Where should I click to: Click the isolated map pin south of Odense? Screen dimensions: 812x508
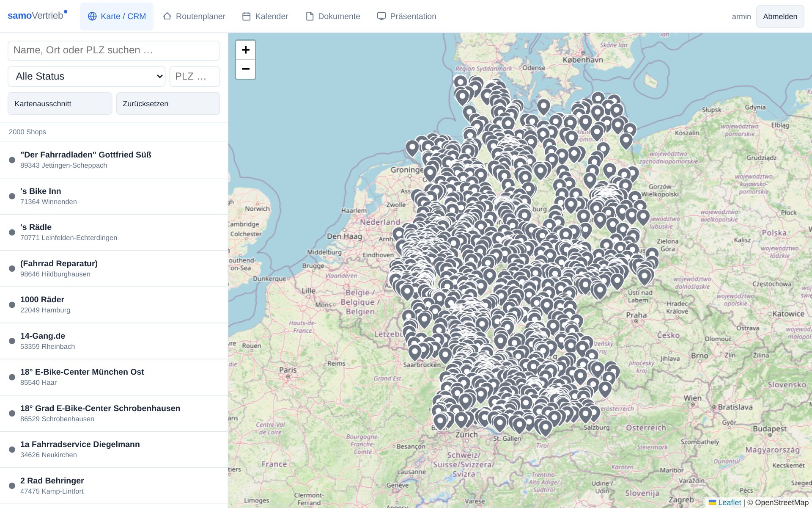[x=543, y=107]
